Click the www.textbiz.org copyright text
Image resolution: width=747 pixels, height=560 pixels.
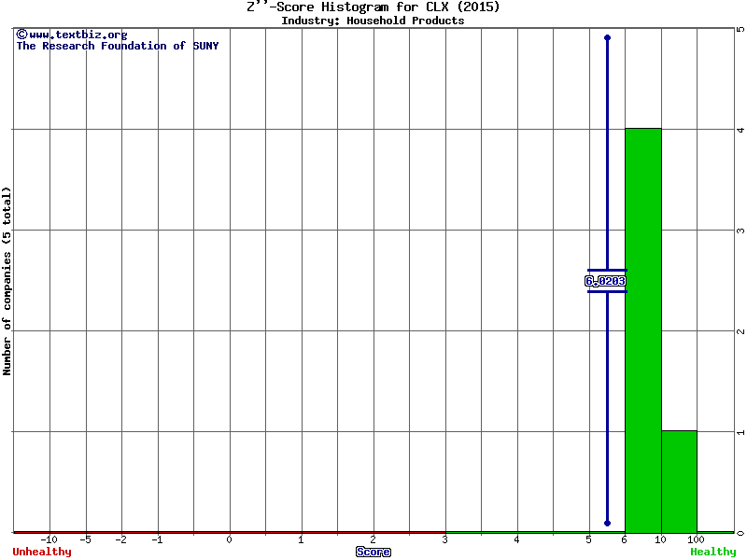[x=72, y=35]
